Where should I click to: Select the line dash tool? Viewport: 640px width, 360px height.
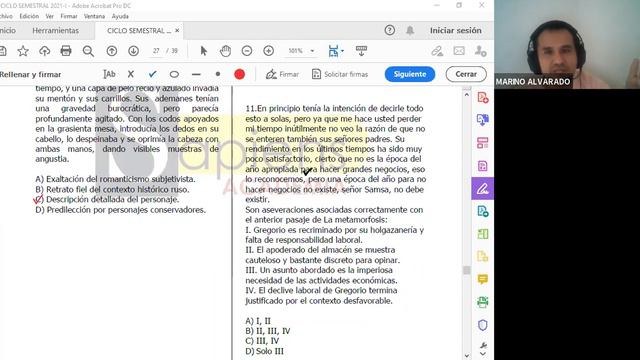[196, 75]
